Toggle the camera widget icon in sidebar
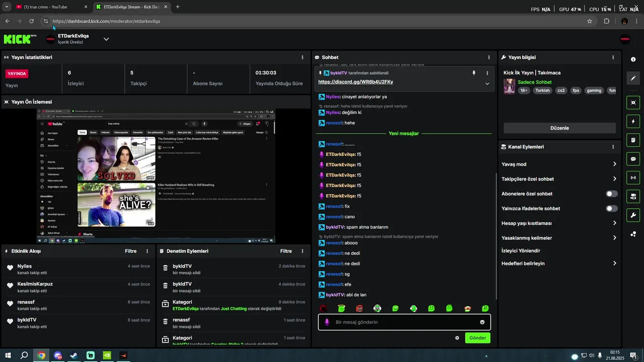 633,196
